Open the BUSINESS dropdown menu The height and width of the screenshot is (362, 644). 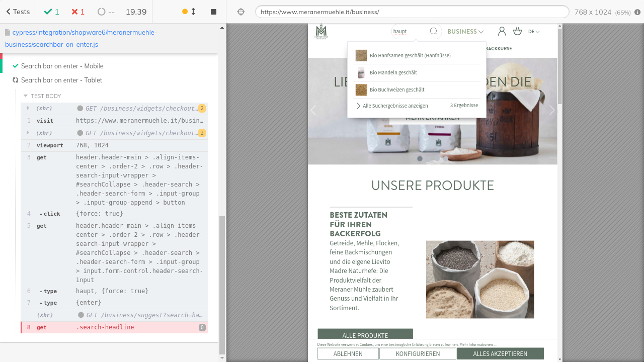(x=465, y=32)
